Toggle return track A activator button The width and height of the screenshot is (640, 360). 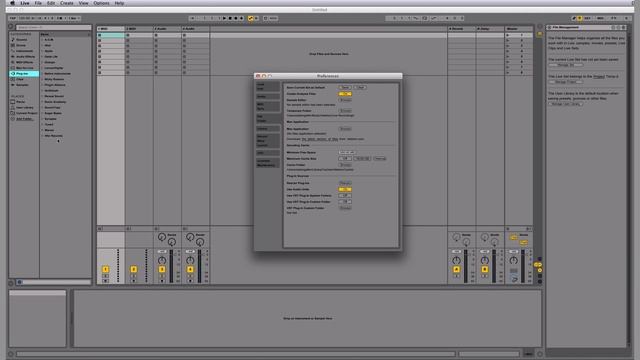456,269
